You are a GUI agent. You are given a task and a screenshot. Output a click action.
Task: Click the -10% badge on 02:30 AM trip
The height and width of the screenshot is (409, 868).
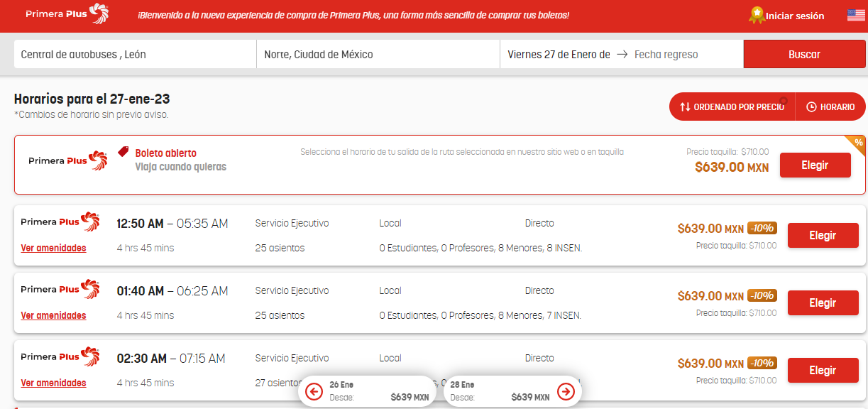762,363
